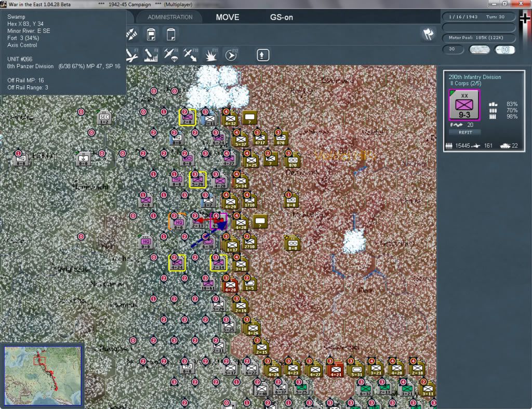Click the Fort 3 (34%) text
This screenshot has height=409, width=532.
coord(22,38)
